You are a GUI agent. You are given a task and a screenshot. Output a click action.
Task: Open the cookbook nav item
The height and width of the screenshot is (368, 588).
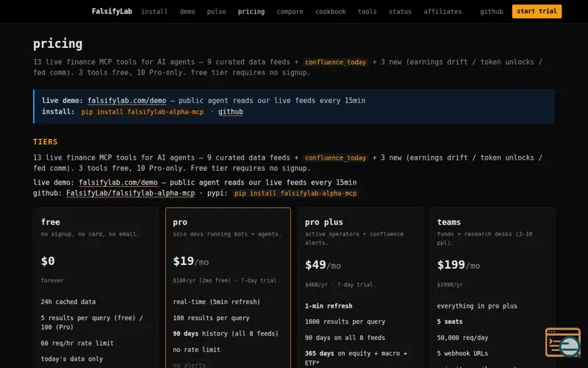tap(331, 12)
